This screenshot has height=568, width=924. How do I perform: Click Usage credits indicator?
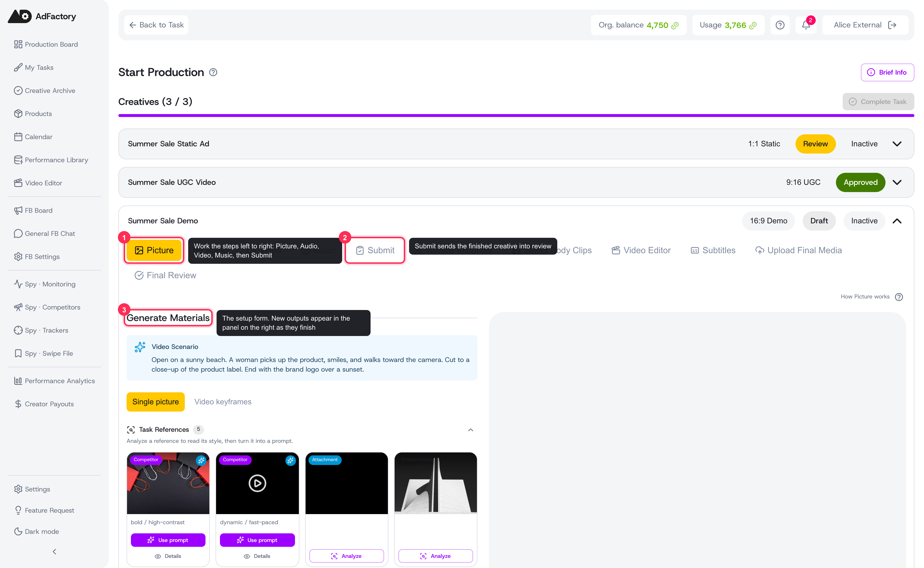(x=728, y=25)
